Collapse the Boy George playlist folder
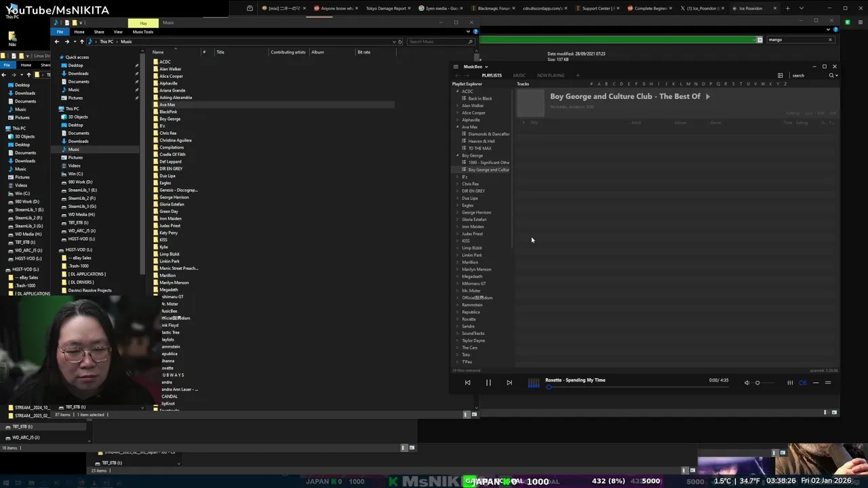Image resolution: width=868 pixels, height=488 pixels. click(x=457, y=155)
